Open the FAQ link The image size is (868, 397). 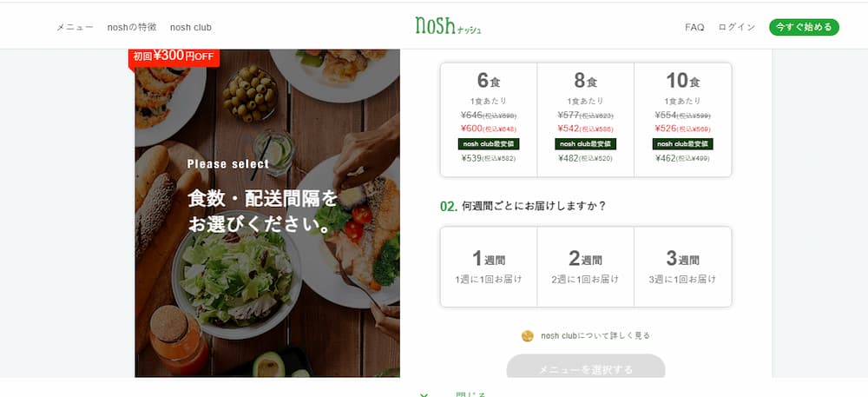click(694, 27)
